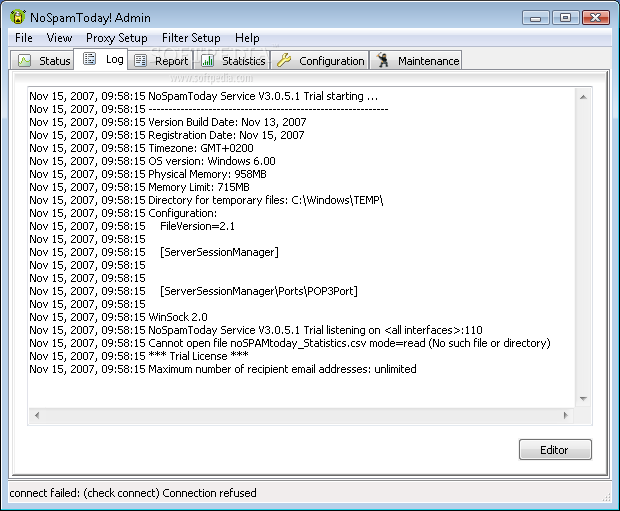Image resolution: width=620 pixels, height=511 pixels.
Task: Click the Report tab document icon
Action: (140, 61)
